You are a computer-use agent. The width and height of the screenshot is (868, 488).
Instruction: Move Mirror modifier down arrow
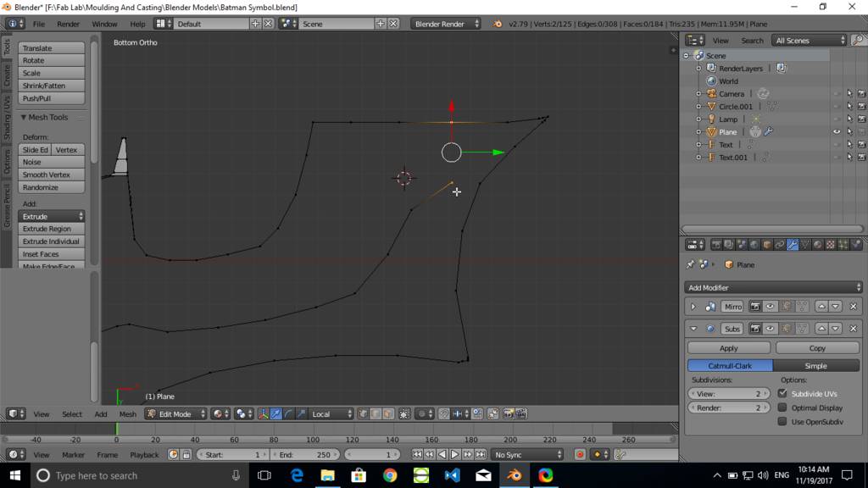(835, 307)
